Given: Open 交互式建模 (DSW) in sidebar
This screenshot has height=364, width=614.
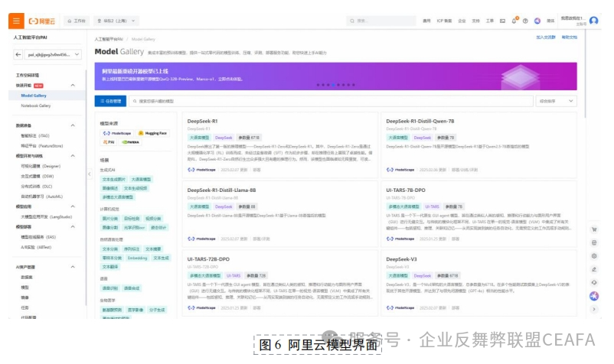Looking at the screenshot, I should (38, 177).
